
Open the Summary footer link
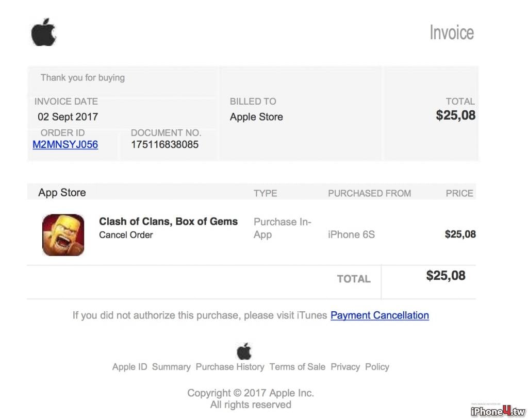click(x=171, y=367)
